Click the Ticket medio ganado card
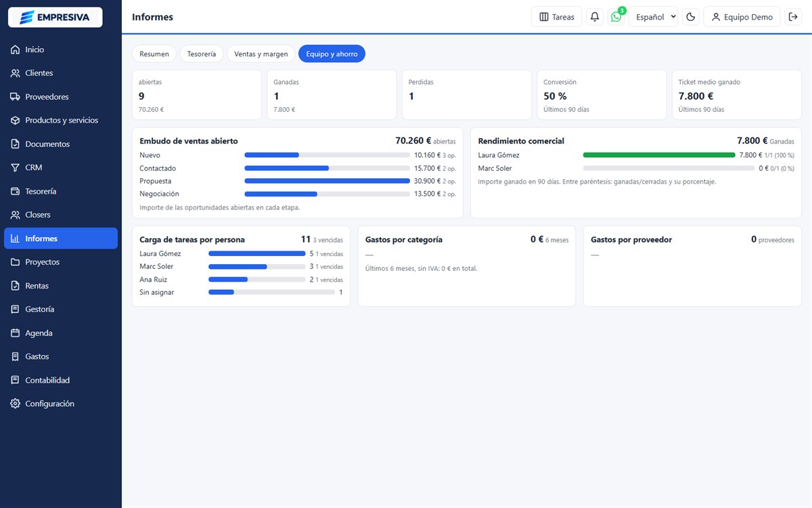This screenshot has width=812, height=508. point(737,95)
